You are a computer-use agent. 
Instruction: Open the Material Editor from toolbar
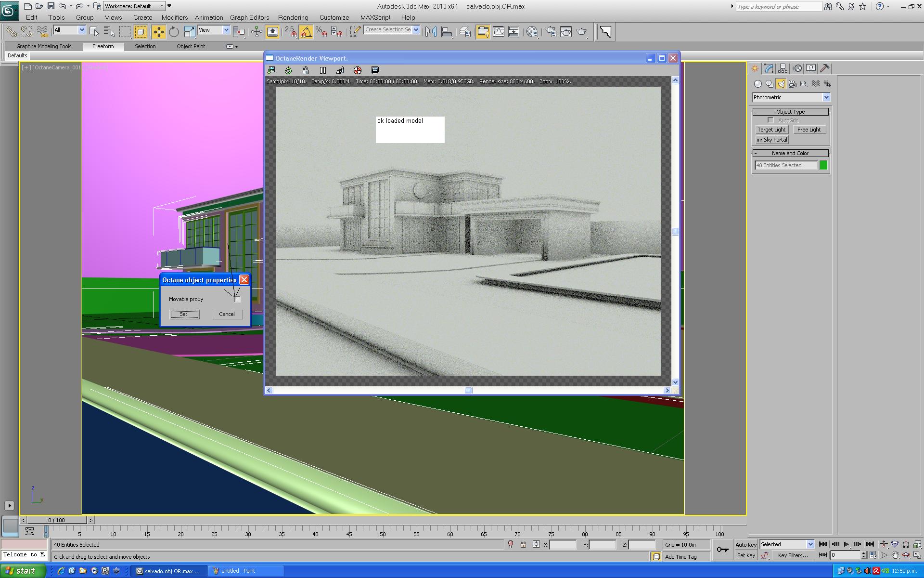pyautogui.click(x=532, y=32)
